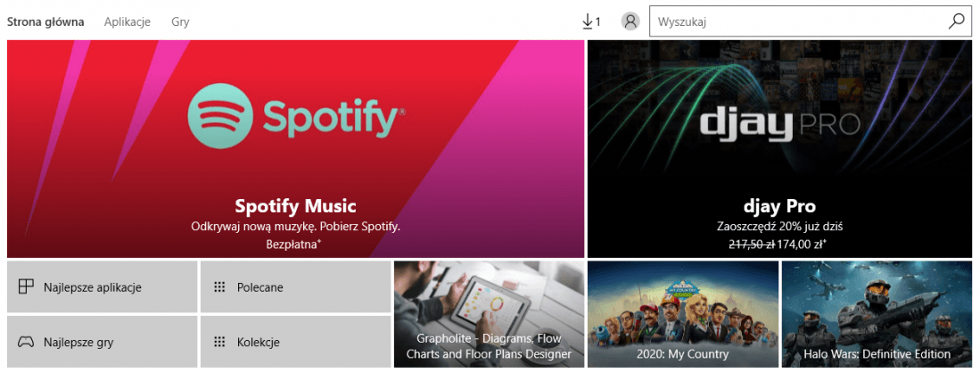
Task: Open the Grapholite Diagrams app thumbnail
Action: coord(489,314)
